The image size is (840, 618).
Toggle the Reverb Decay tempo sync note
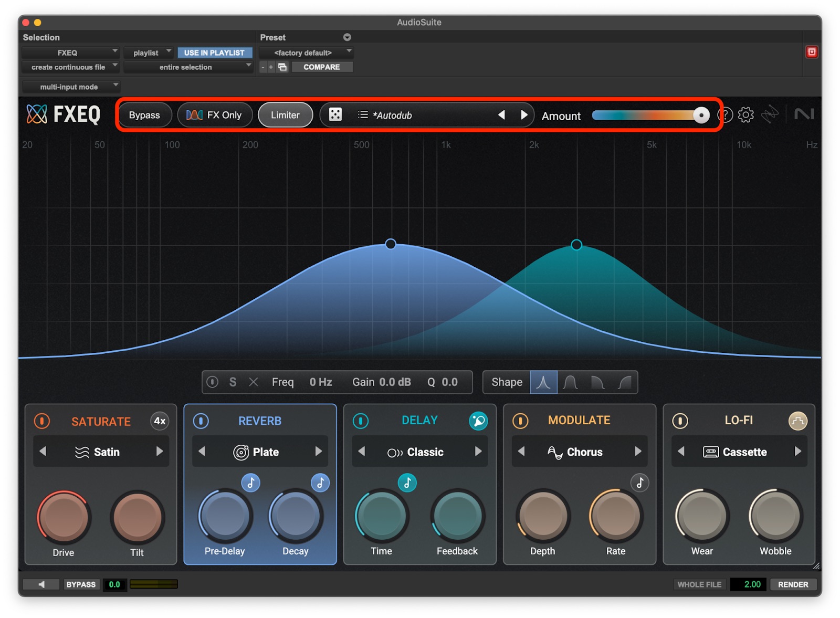[x=320, y=483]
